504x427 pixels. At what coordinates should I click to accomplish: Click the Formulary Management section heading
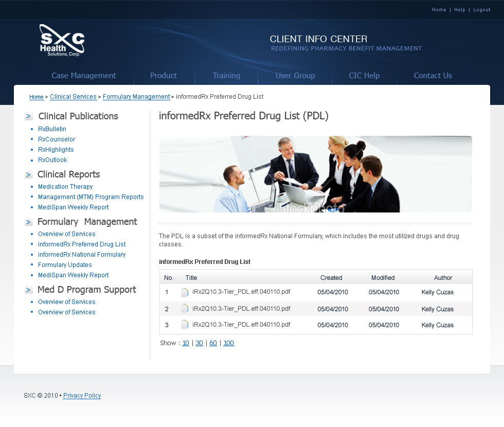[x=87, y=222]
